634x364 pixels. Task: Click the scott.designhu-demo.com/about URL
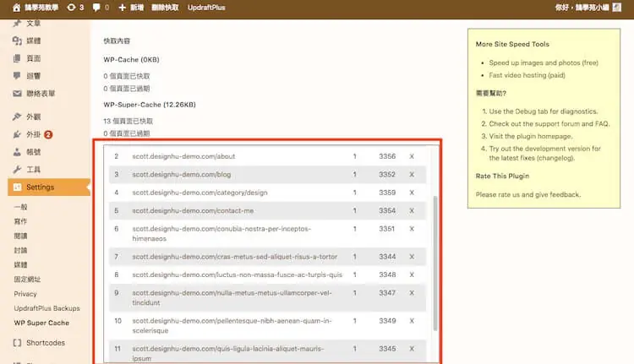[x=183, y=156]
